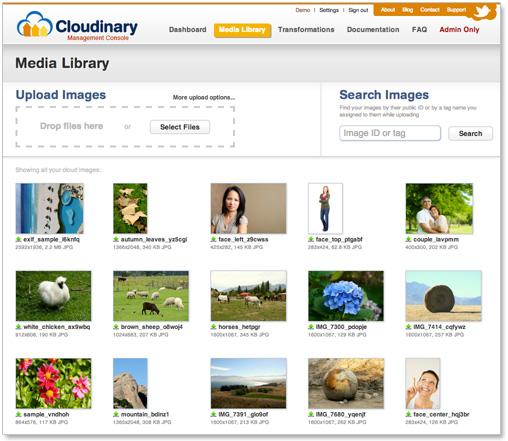Viewport: 508px width, 441px height.
Task: Click the Twitter bird icon
Action: tap(482, 12)
